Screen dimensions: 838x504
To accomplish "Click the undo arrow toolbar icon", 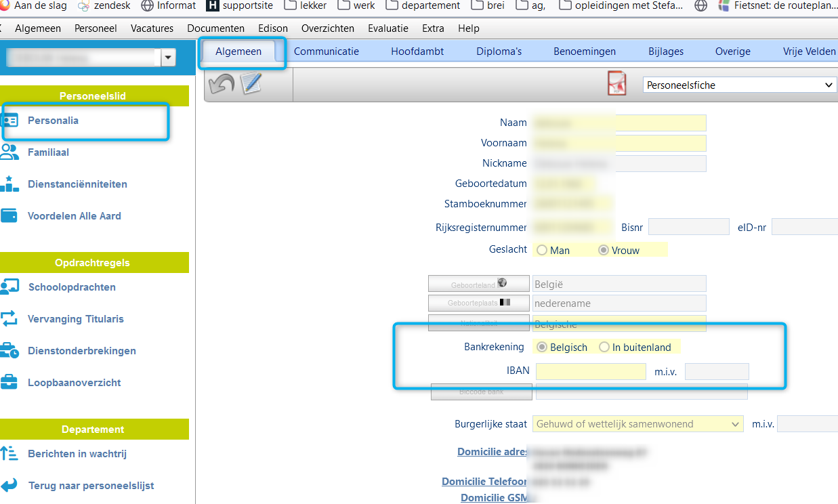I will click(x=222, y=84).
